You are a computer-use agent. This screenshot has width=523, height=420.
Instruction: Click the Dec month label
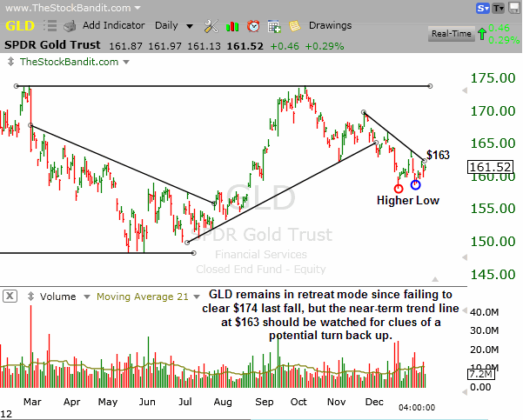click(374, 402)
